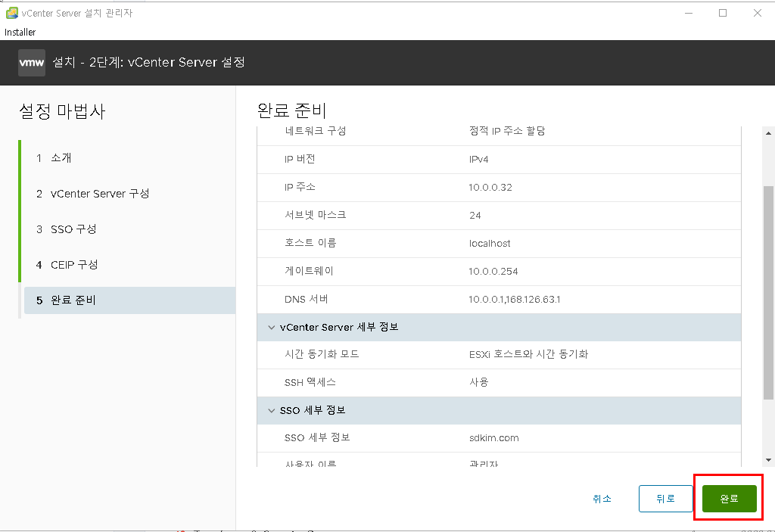Click the IP 주소 label
This screenshot has width=775, height=532.
tap(300, 187)
